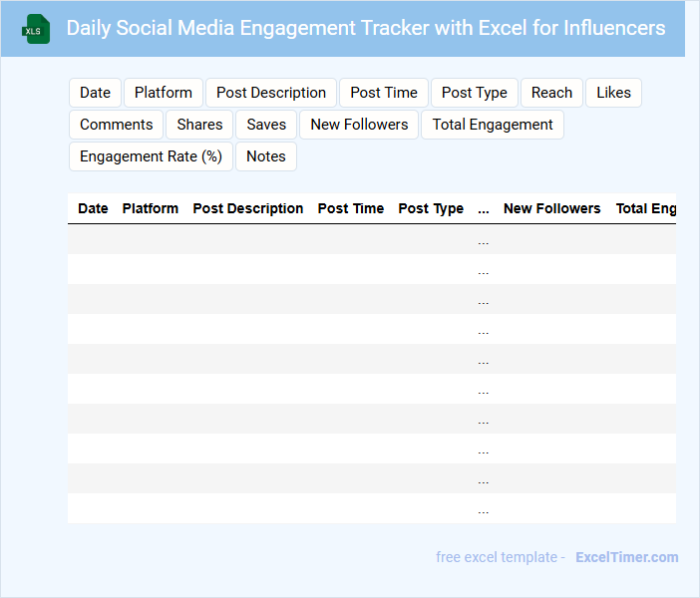Viewport: 700px width, 598px height.
Task: Click the Reach tag
Action: coord(551,93)
